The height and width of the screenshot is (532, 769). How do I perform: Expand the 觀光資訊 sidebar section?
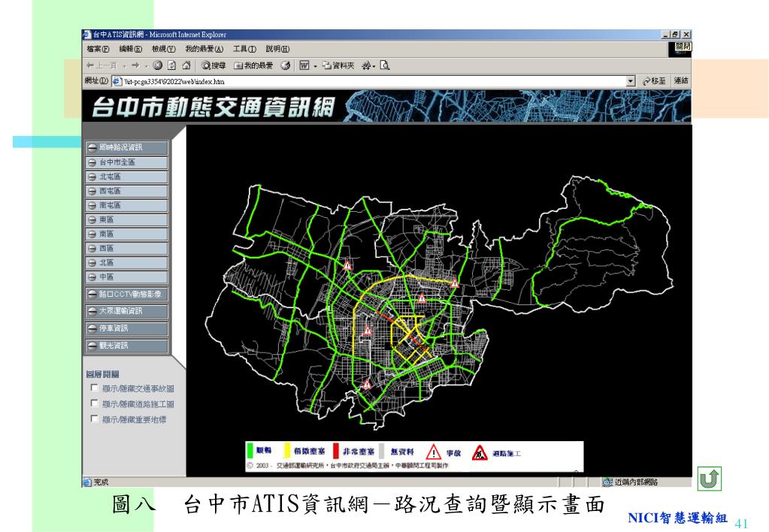pos(126,345)
